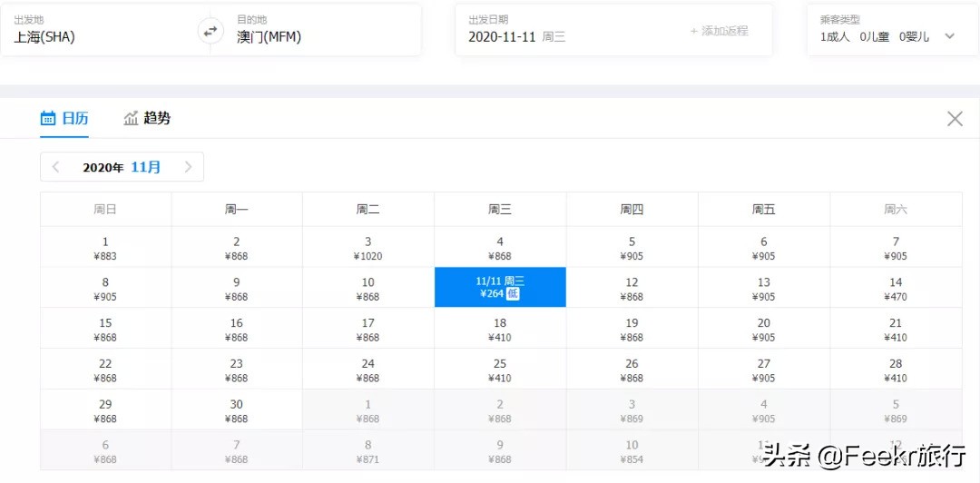The image size is (980, 483).
Task: Open the 日历 calendar tab
Action: point(64,118)
